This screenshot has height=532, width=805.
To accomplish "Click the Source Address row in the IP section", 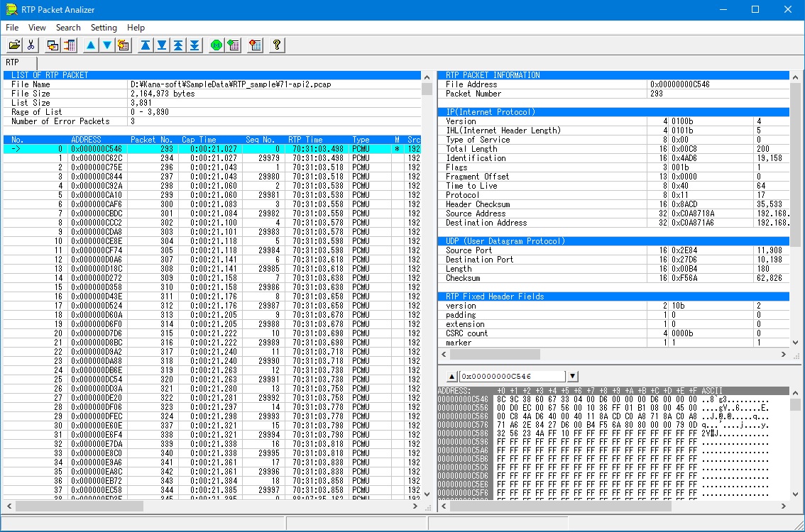I will click(613, 214).
